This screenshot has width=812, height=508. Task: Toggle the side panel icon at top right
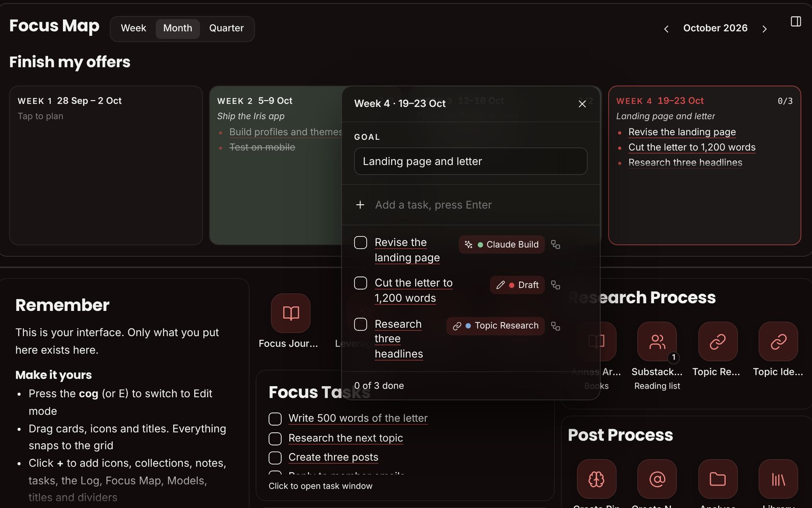pyautogui.click(x=796, y=21)
